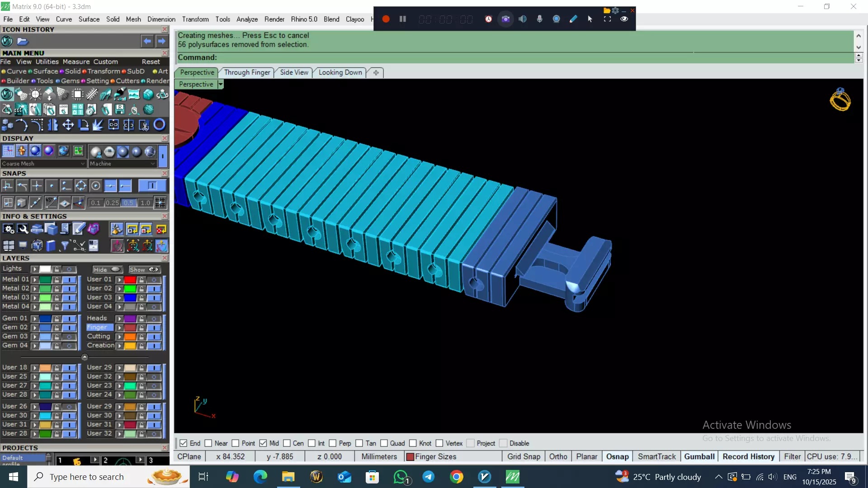Click the screenshot camera icon in recorder

click(x=505, y=19)
